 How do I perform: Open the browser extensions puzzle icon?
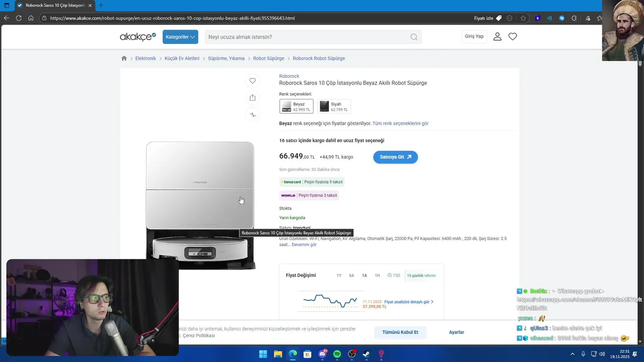pos(574,18)
